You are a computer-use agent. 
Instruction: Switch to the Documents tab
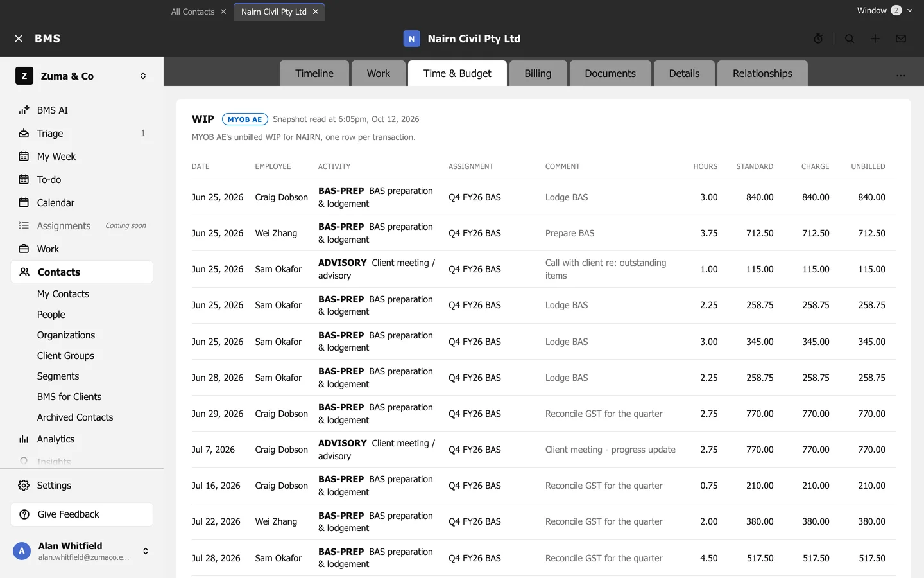tap(610, 73)
